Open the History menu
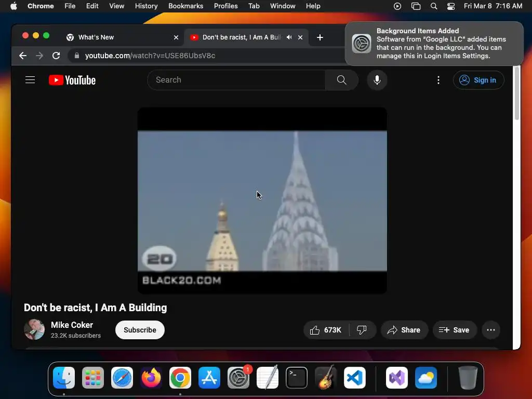Screen dimensions: 532x399 pos(146,6)
